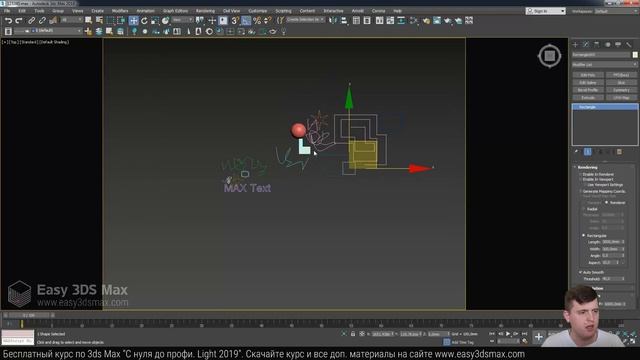Switch to the Create command panel

point(576,44)
